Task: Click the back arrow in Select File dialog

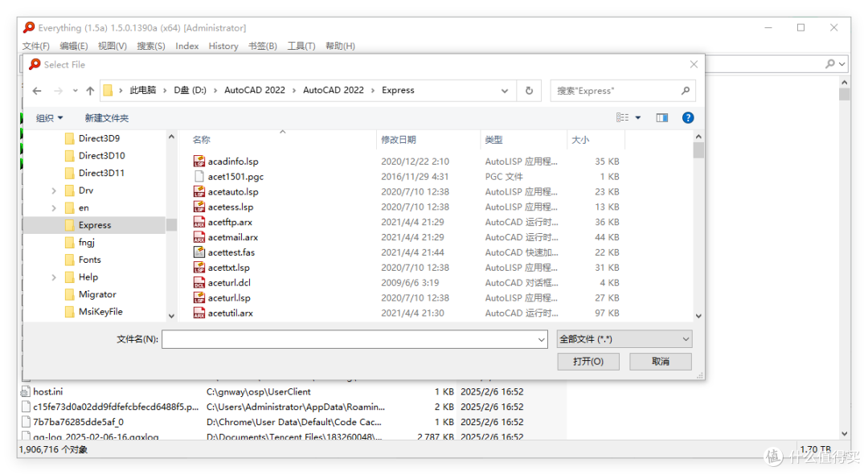Action: tap(37, 91)
